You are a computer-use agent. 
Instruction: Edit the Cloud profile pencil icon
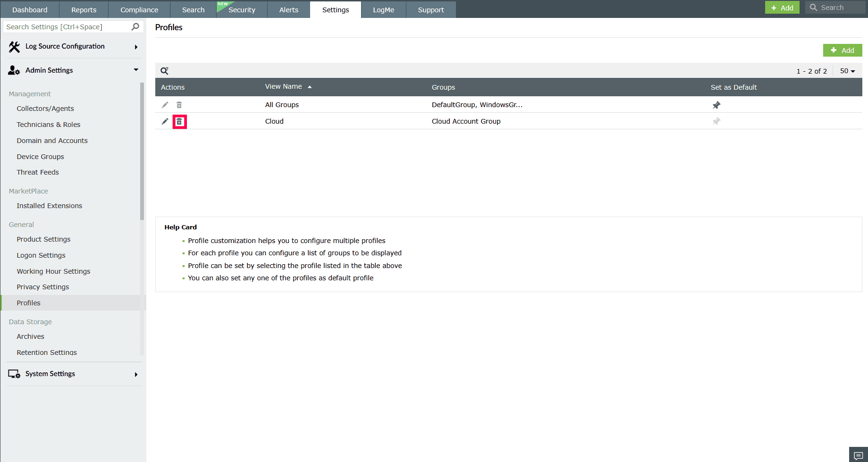[165, 121]
